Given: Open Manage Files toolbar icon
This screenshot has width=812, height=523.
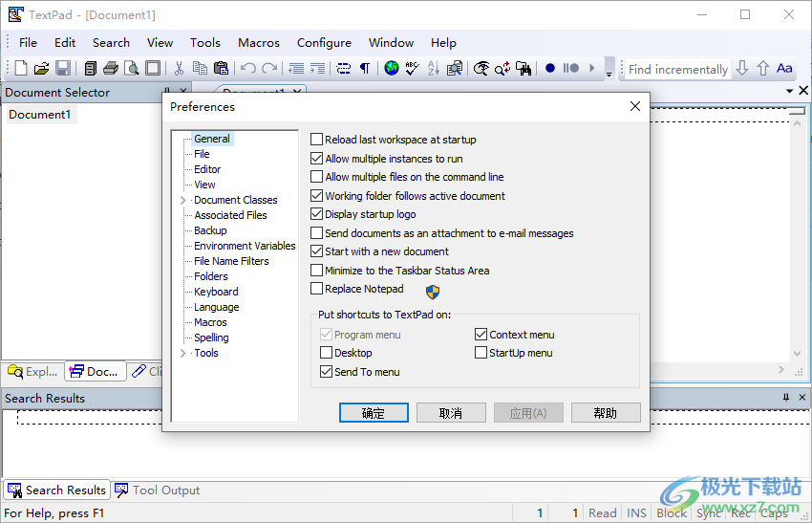Looking at the screenshot, I should (90, 68).
